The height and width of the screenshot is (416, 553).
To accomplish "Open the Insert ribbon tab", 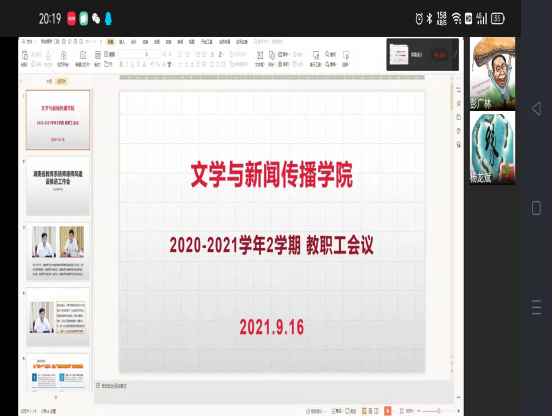I will [122, 42].
